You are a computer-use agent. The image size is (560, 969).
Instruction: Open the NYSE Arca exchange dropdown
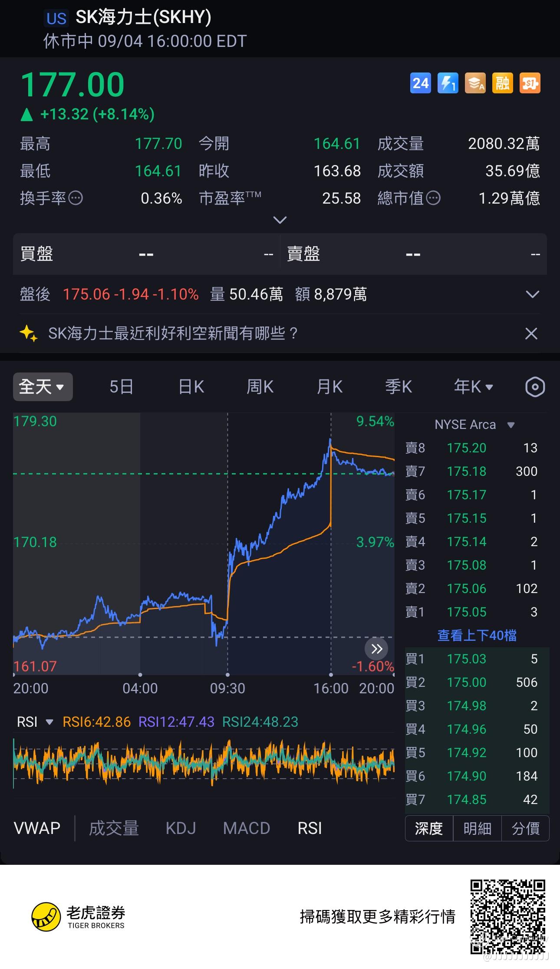[x=474, y=425]
